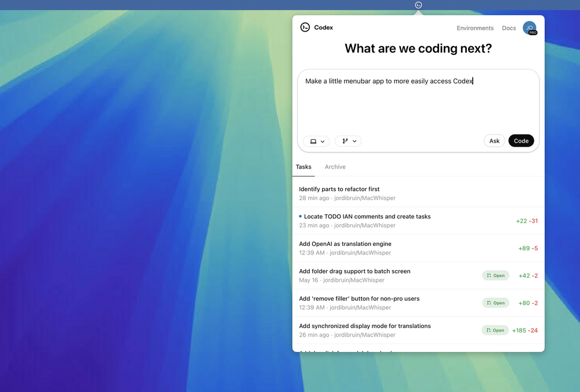Click the +185 -24 diff stats
This screenshot has height=392, width=580.
point(525,331)
